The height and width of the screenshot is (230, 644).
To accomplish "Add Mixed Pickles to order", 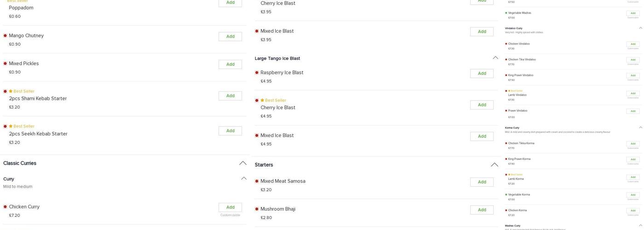I will tap(230, 64).
